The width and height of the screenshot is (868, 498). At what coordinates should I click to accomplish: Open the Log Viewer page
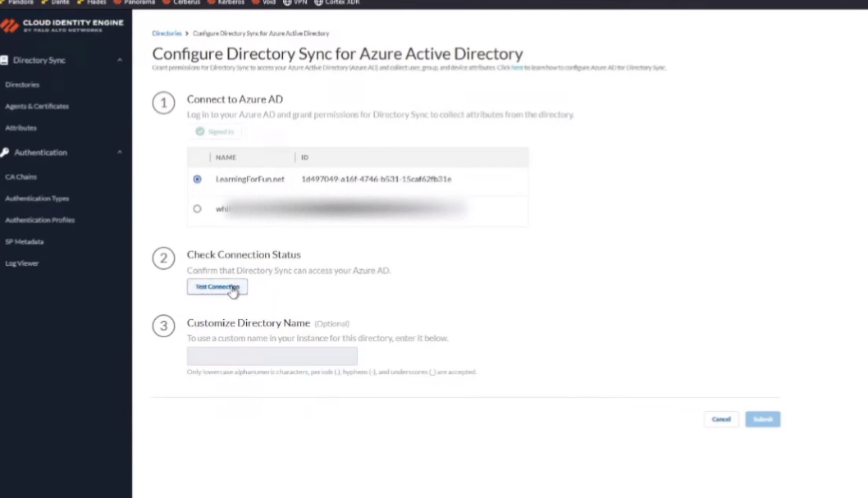pos(22,263)
